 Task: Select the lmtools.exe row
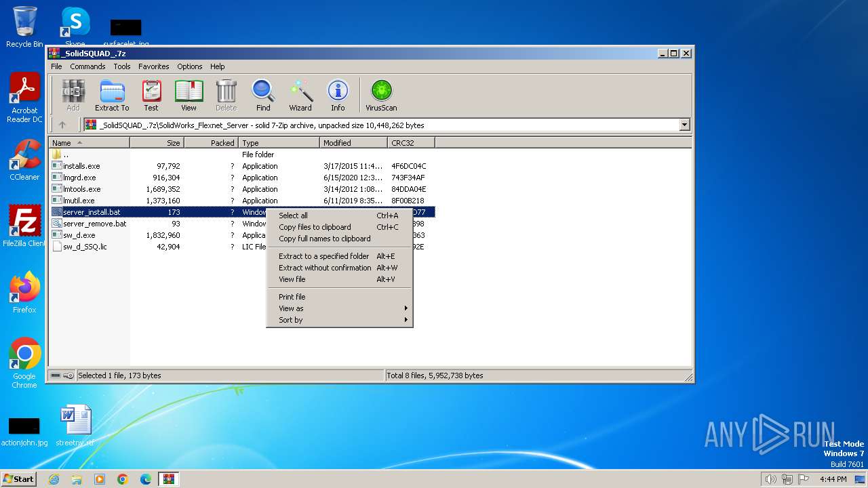[x=242, y=189]
